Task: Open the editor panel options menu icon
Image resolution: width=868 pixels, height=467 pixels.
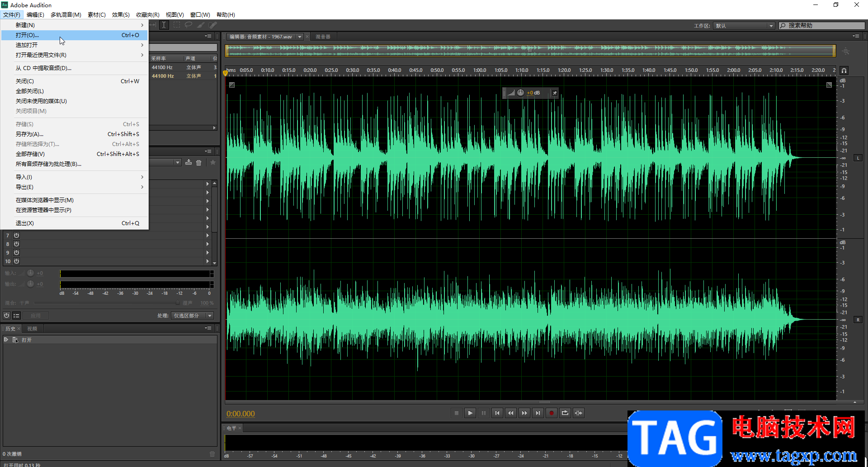Action: click(x=856, y=36)
